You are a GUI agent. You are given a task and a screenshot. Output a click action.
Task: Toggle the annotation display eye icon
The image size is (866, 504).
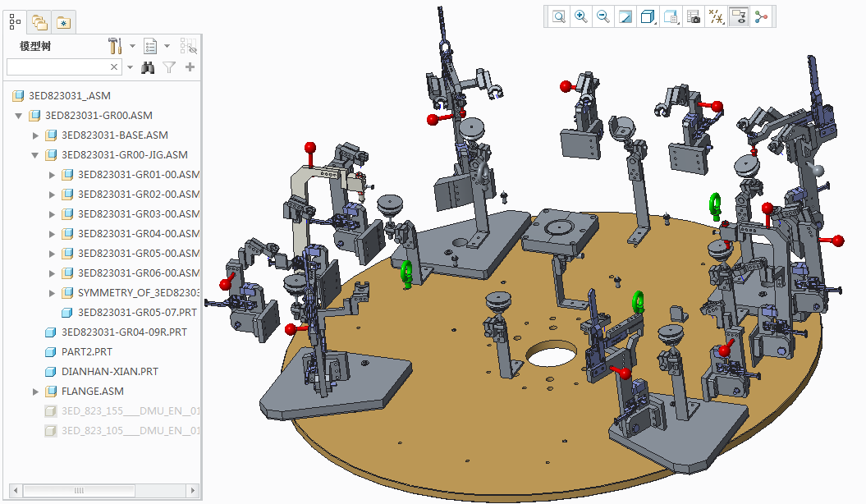coord(739,16)
